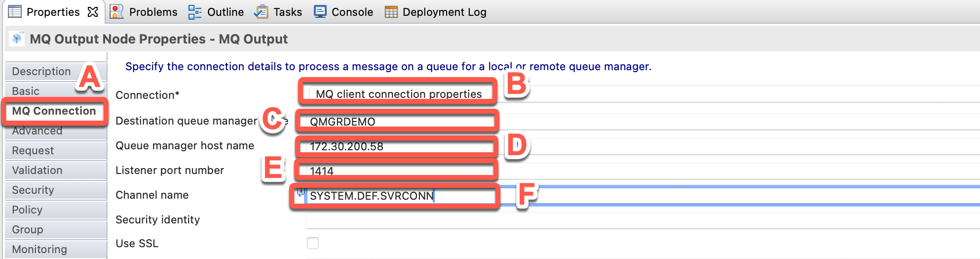Image resolution: width=980 pixels, height=259 pixels.
Task: Click the Tasks view icon
Action: click(261, 11)
